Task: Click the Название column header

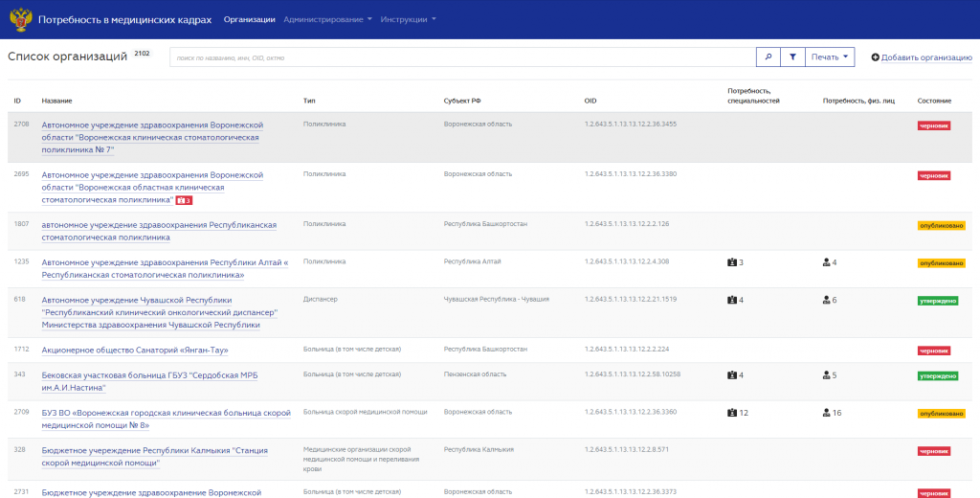Action: 56,101
